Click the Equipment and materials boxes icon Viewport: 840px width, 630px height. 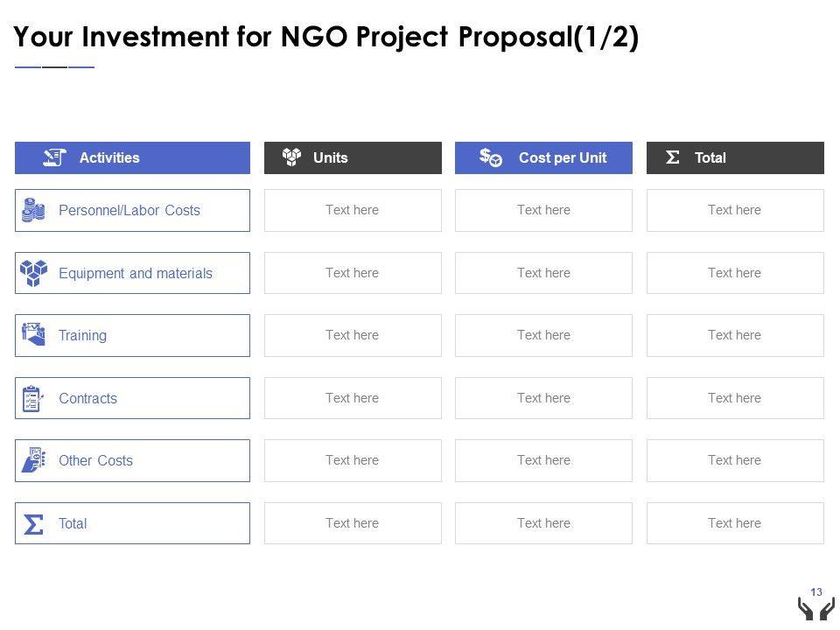coord(33,273)
